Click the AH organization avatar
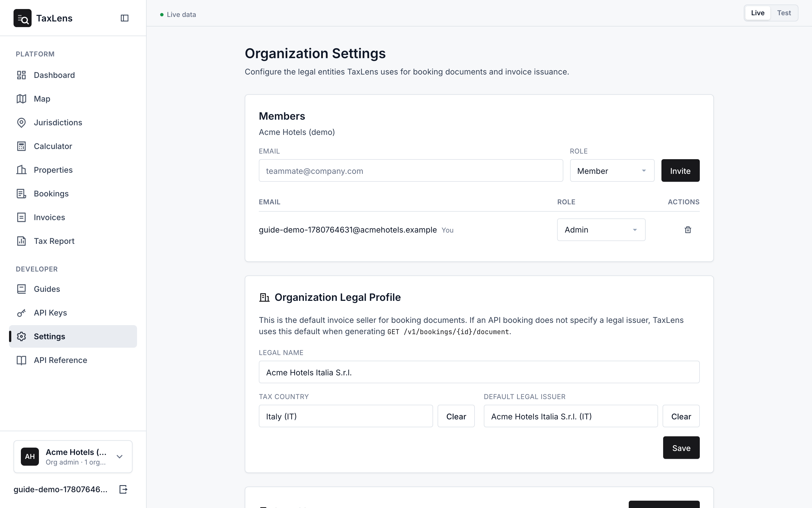The image size is (812, 508). pos(30,456)
